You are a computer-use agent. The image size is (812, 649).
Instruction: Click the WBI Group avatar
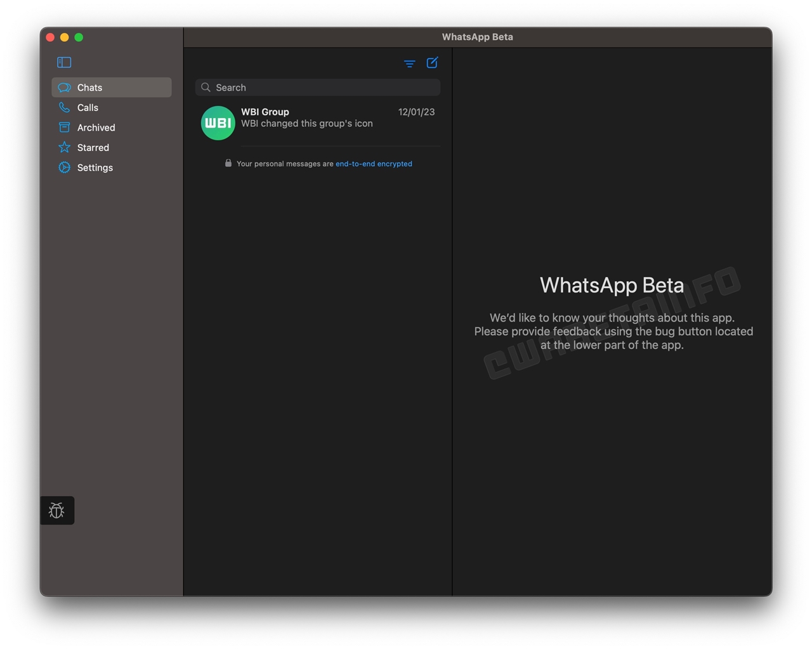click(218, 122)
